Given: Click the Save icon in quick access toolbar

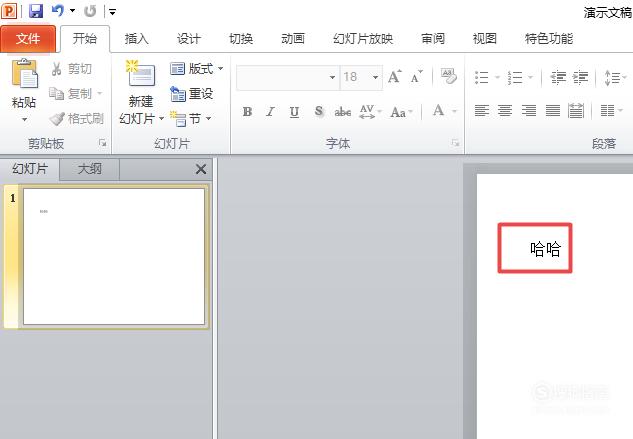Looking at the screenshot, I should (36, 11).
